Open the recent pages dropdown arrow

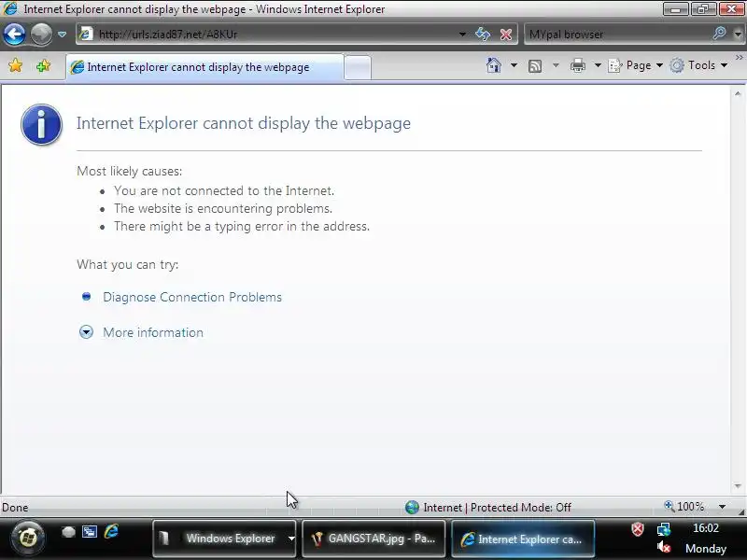(x=62, y=35)
